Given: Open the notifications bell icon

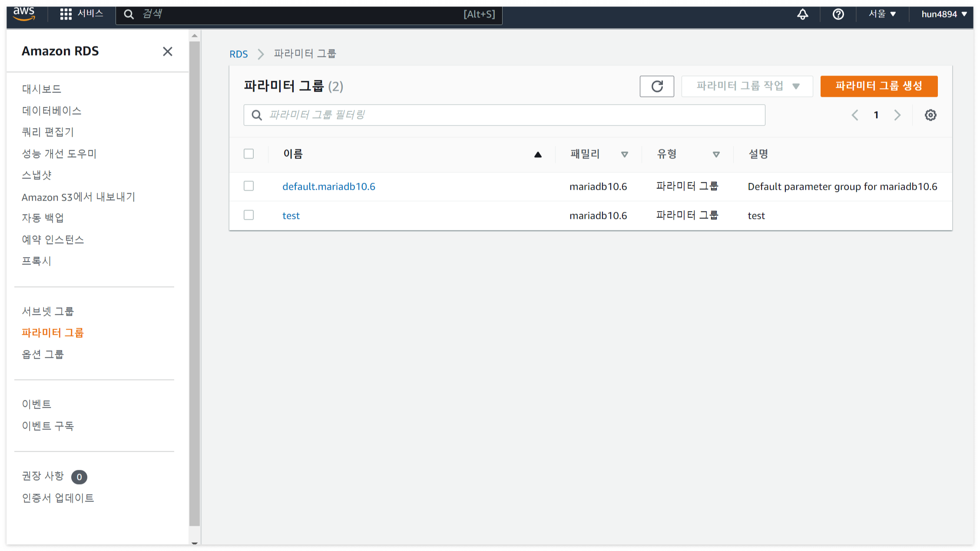Looking at the screenshot, I should (802, 14).
